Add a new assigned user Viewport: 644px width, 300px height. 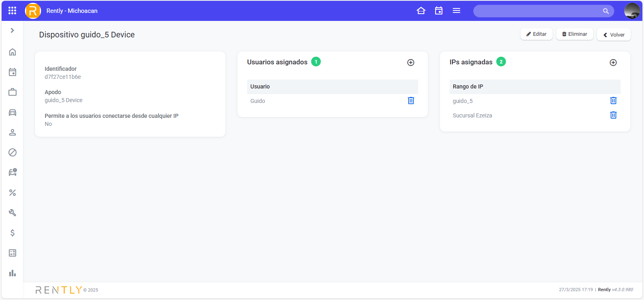[411, 62]
